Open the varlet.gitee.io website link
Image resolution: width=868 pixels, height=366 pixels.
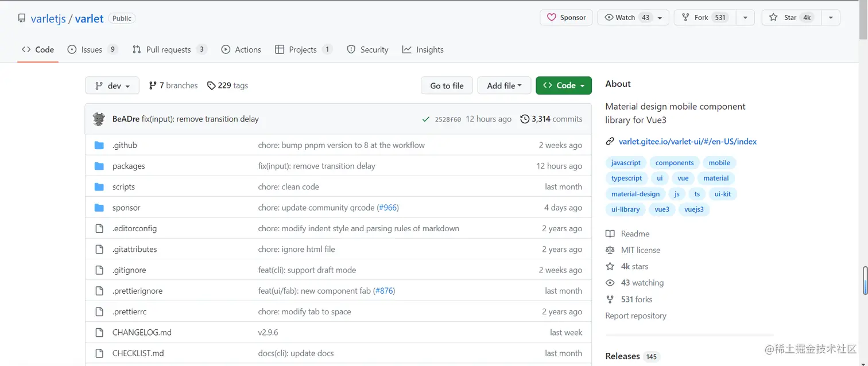687,142
